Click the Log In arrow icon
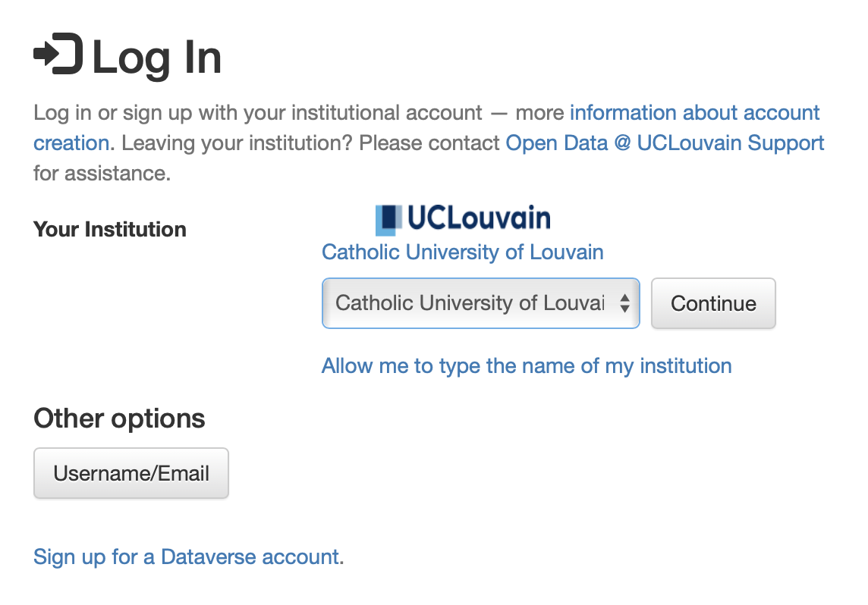Viewport: 868px width, 605px height. pos(58,54)
